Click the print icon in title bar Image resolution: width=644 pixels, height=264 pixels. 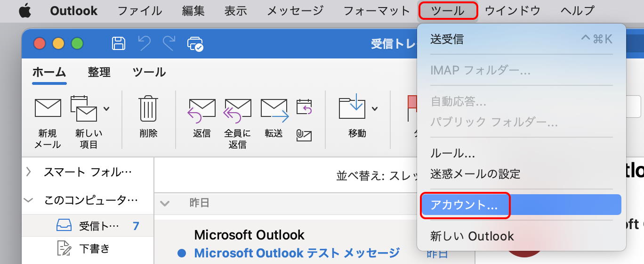coord(195,44)
